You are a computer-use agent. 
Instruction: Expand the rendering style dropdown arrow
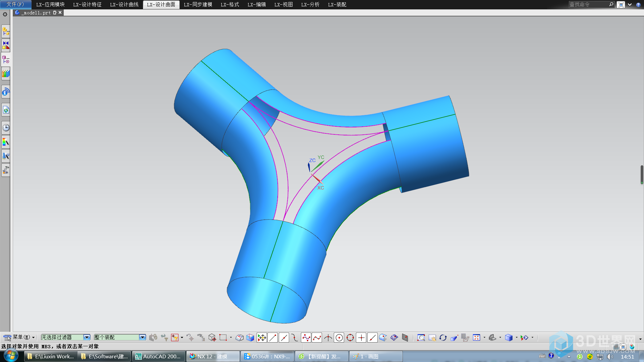(x=517, y=338)
